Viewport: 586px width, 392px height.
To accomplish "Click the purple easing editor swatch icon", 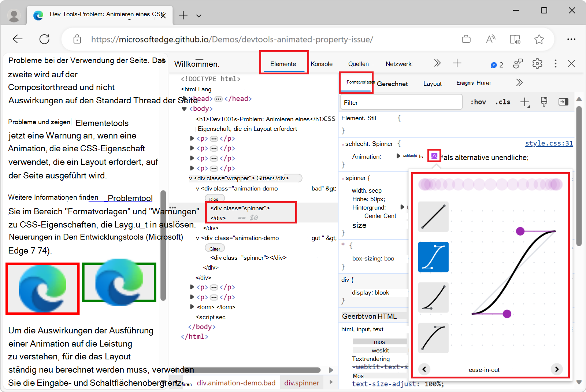I will (434, 156).
